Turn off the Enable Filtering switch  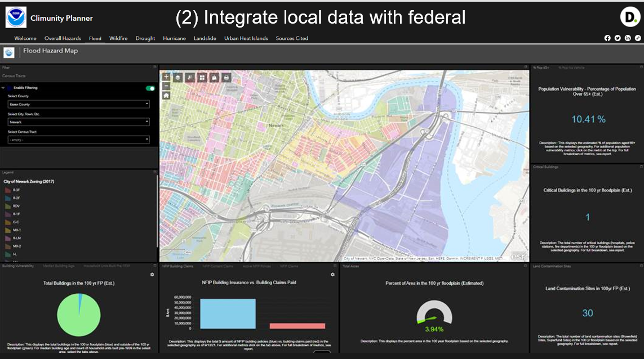tap(150, 88)
